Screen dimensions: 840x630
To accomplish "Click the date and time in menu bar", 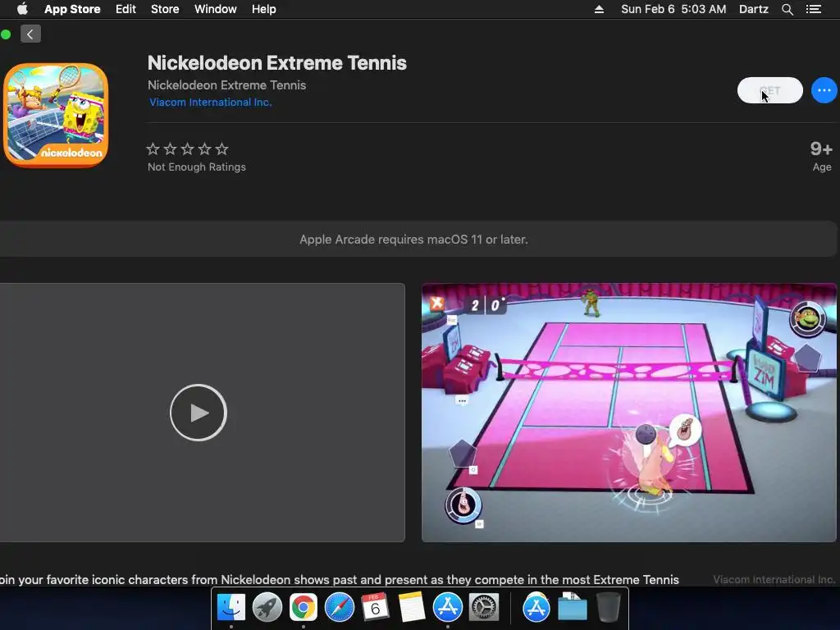I will coord(673,9).
